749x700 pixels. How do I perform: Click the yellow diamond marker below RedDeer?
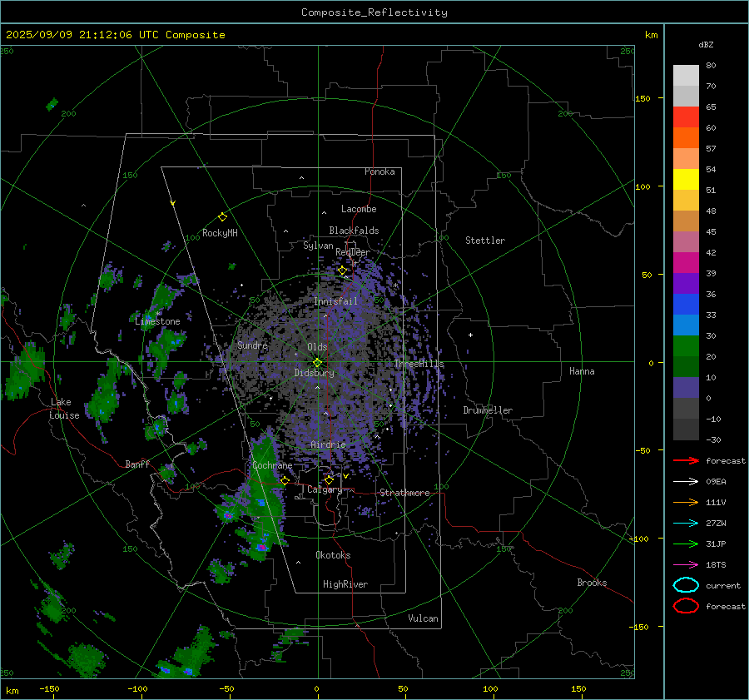click(x=342, y=271)
